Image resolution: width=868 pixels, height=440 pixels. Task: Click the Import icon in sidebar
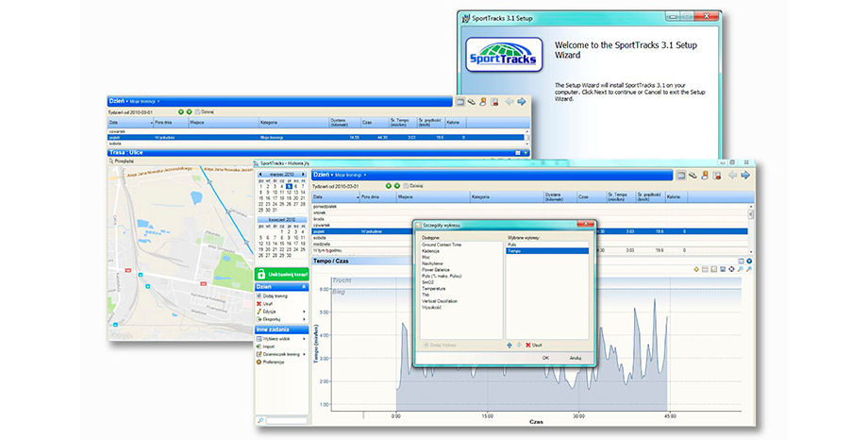tap(259, 346)
